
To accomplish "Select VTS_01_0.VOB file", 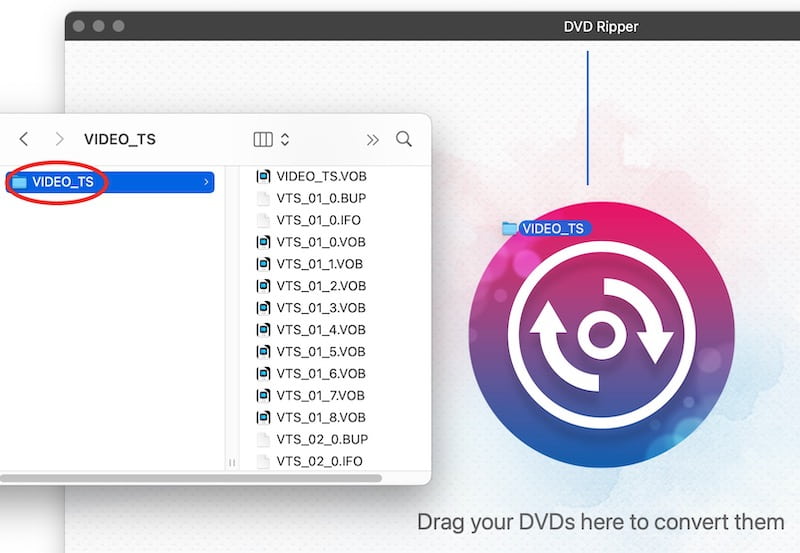I will (x=321, y=242).
